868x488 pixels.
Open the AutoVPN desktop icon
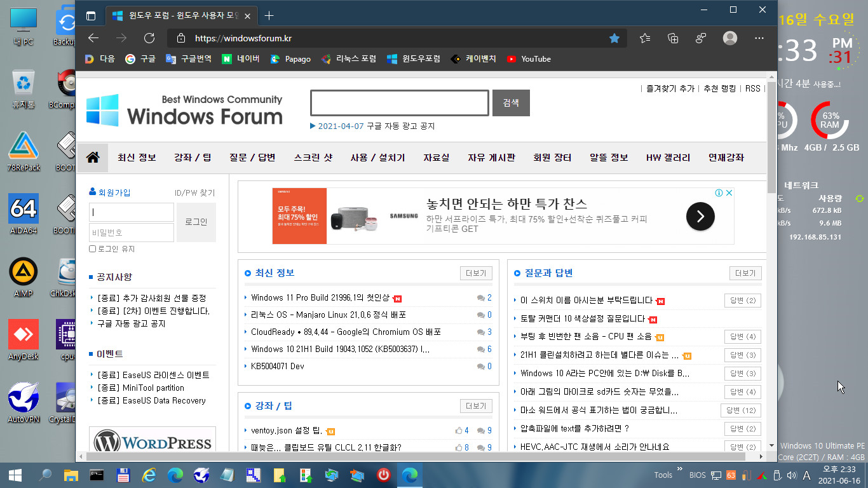pyautogui.click(x=24, y=402)
